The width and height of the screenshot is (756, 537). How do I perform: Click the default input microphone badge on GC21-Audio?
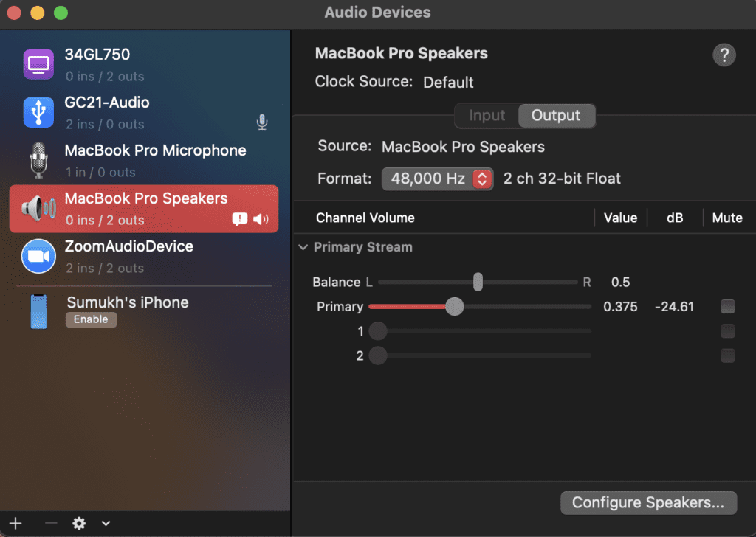coord(262,122)
